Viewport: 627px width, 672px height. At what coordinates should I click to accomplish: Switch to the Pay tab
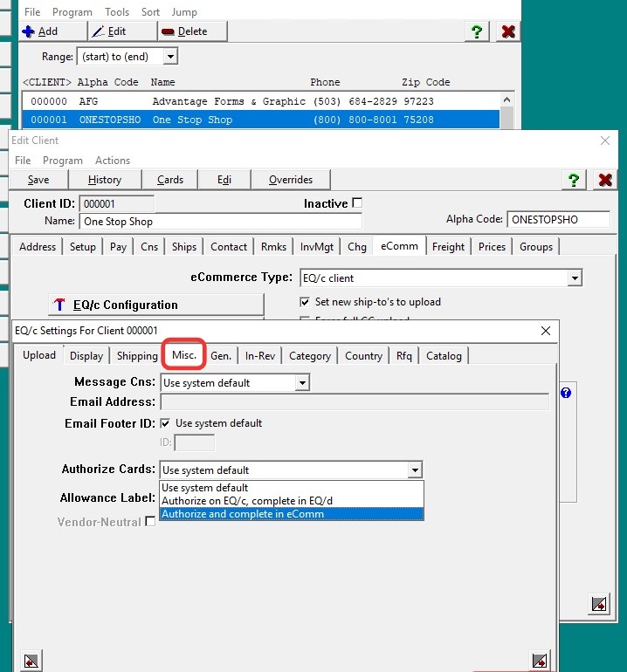[118, 247]
